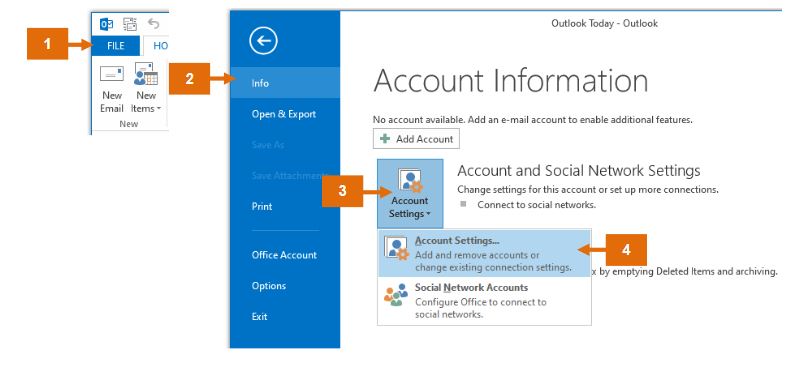
Task: Open the FILE ribbon tab
Action: [x=115, y=46]
